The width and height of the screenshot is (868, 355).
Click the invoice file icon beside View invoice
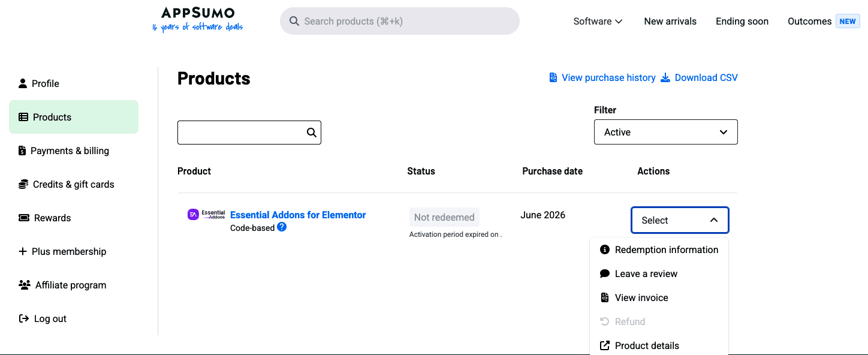tap(605, 297)
